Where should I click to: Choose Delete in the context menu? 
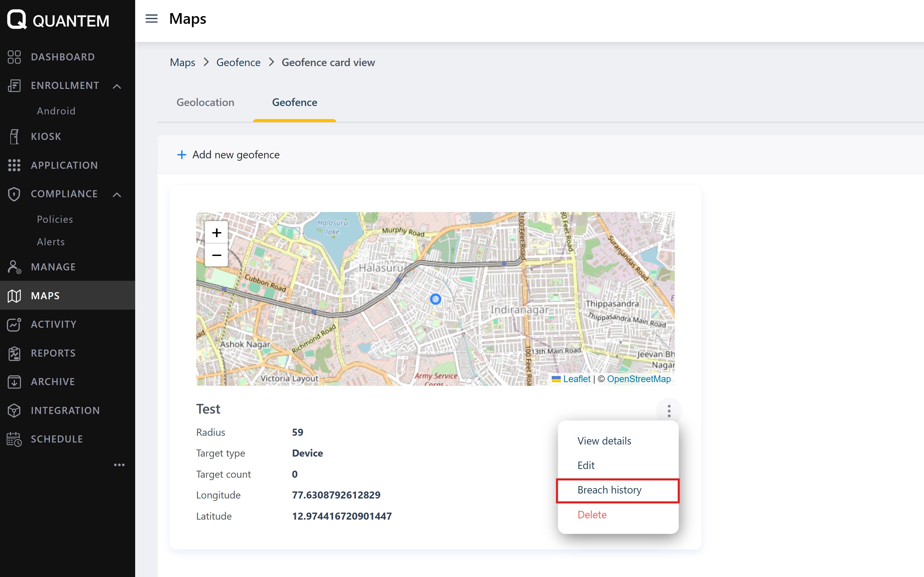pyautogui.click(x=592, y=514)
